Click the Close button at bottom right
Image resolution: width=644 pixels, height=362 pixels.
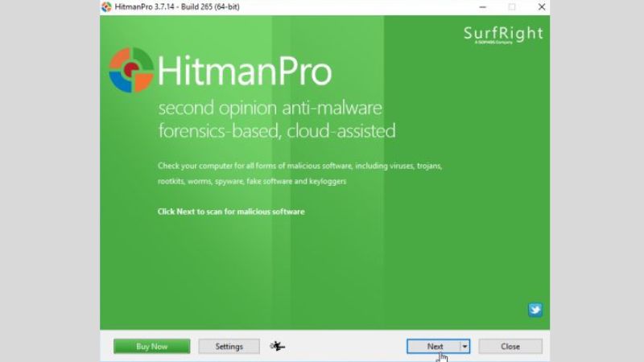[x=510, y=347]
